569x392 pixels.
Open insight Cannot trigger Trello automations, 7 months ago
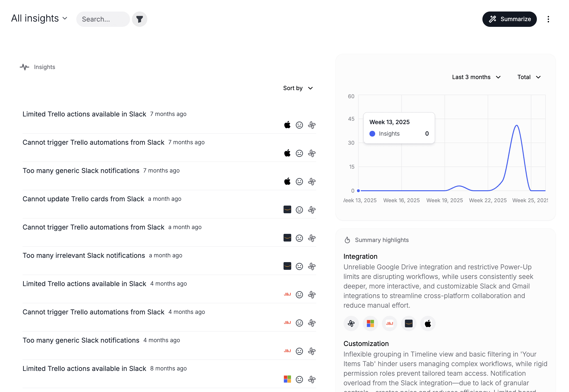94,142
